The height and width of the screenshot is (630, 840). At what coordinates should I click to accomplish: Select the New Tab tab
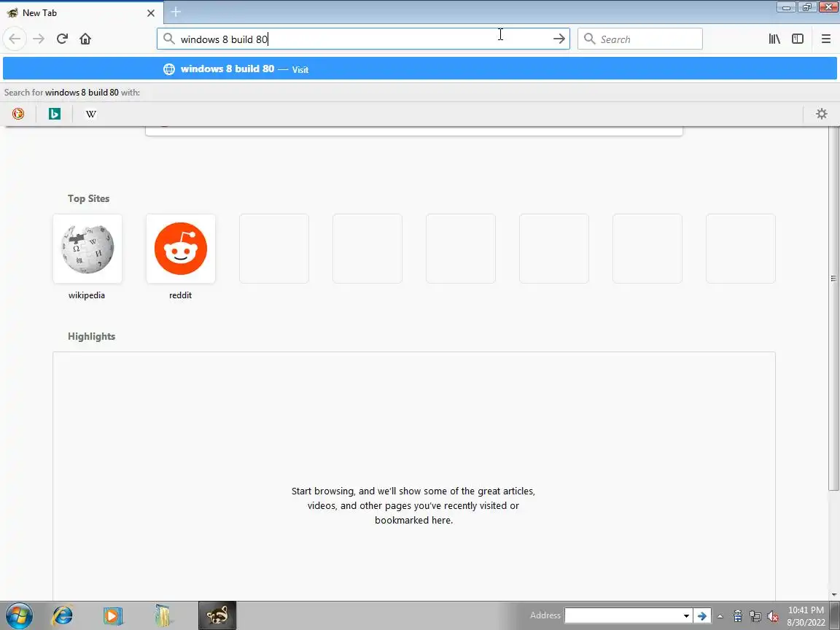[x=80, y=13]
